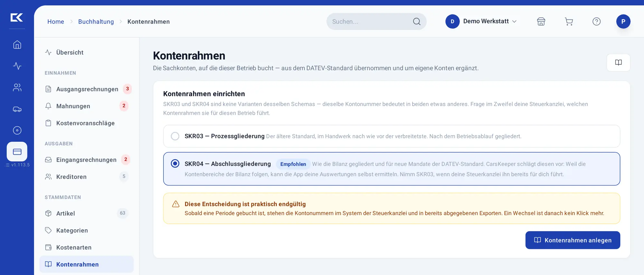Open Ausgangsrechnungen in the sidebar
Screen dimensions: 644x275
pyautogui.click(x=86, y=89)
